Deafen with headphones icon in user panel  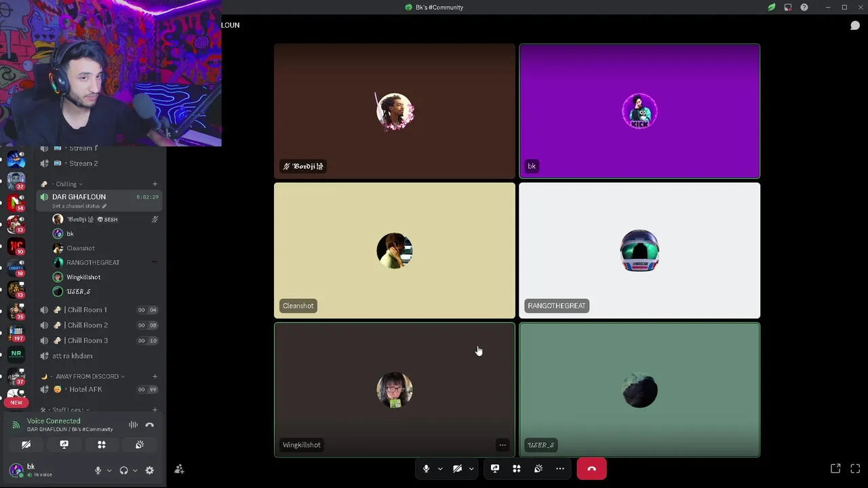[123, 470]
